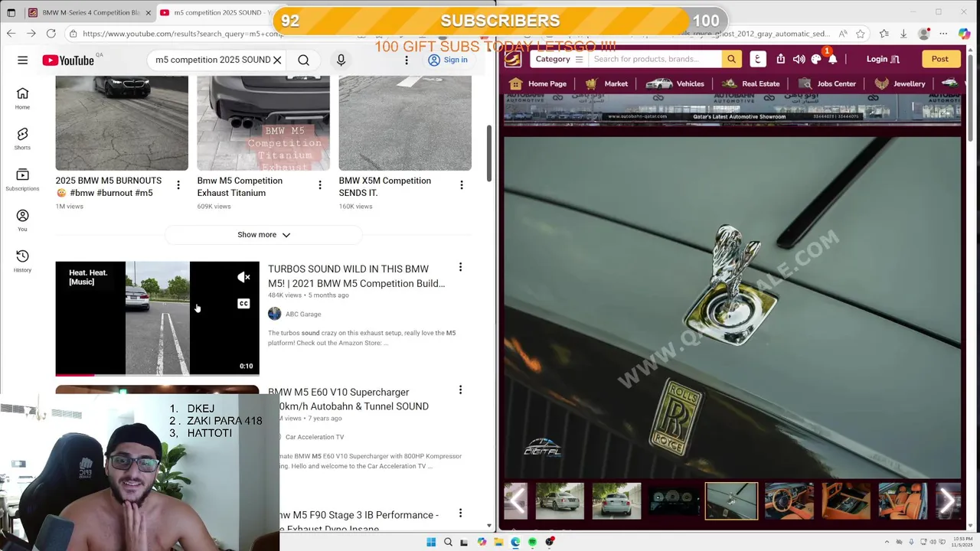The width and height of the screenshot is (980, 551).
Task: Clear the YouTube search query with X
Action: coord(277,60)
